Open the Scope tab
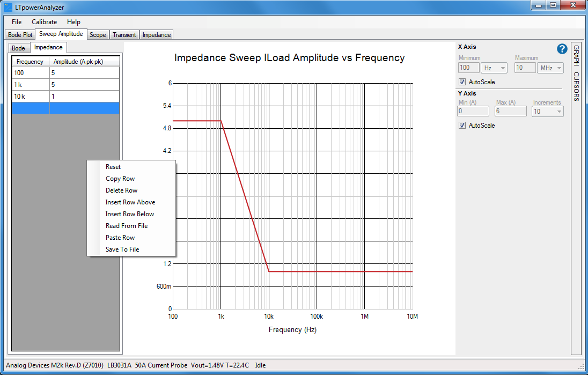The height and width of the screenshot is (375, 588). (98, 35)
